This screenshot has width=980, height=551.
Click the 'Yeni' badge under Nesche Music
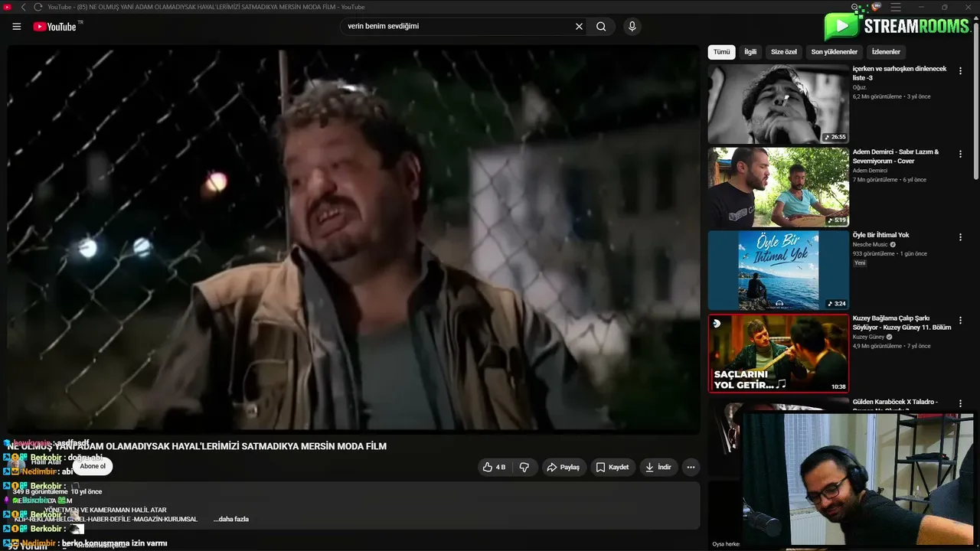click(x=860, y=262)
